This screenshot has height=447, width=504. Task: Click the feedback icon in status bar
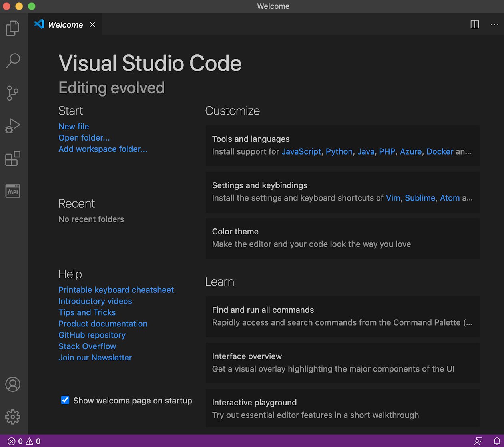pos(478,441)
